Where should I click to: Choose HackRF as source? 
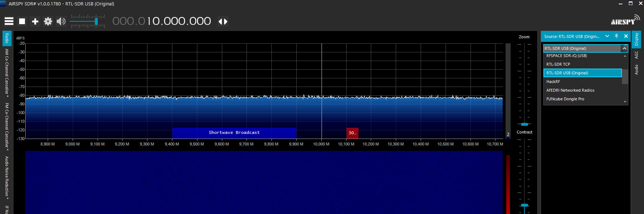tap(583, 82)
